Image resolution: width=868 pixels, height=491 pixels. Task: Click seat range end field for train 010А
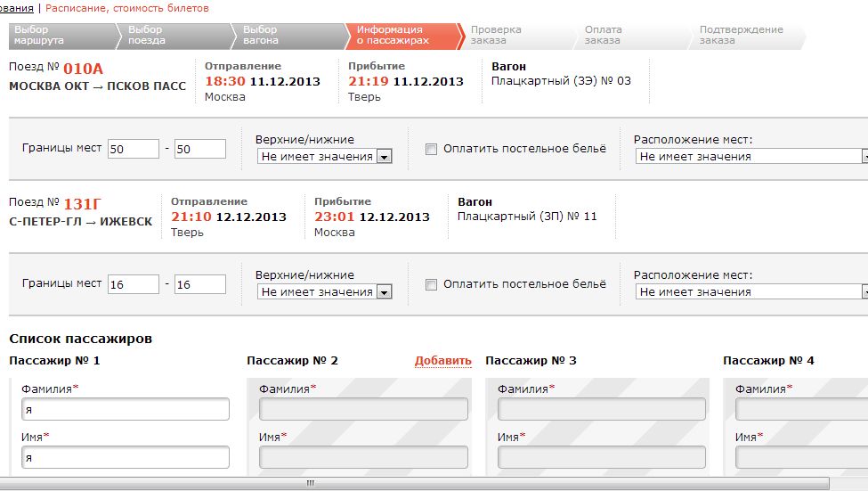point(199,149)
